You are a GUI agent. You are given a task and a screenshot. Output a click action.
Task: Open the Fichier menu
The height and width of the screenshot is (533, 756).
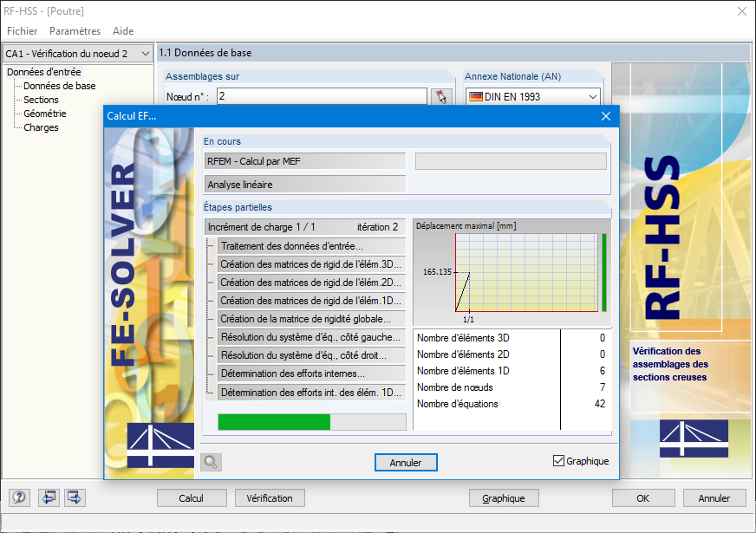[x=23, y=31]
